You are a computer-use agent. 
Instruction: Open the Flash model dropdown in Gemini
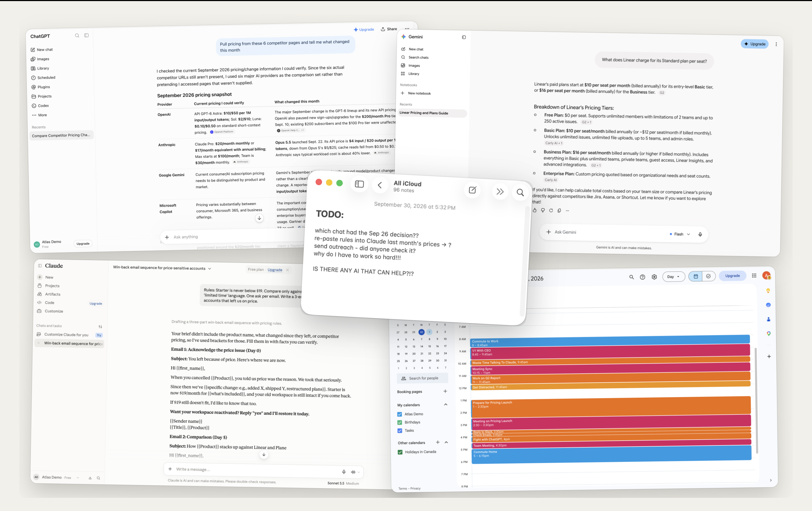tap(680, 234)
